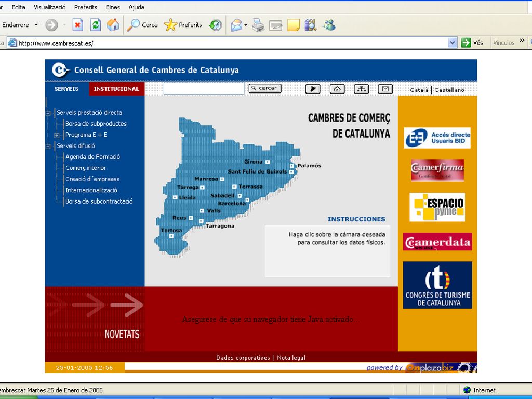Click the onplazabiz powered by logo

(441, 368)
